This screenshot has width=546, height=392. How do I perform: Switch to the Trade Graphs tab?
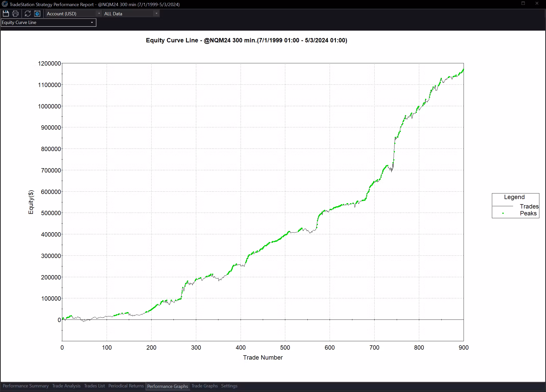(x=205, y=386)
